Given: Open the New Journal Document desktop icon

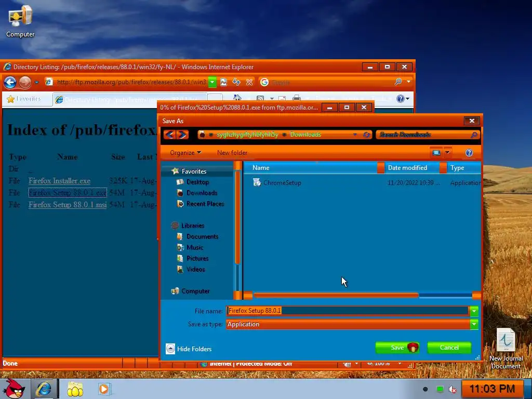Looking at the screenshot, I should point(506,348).
